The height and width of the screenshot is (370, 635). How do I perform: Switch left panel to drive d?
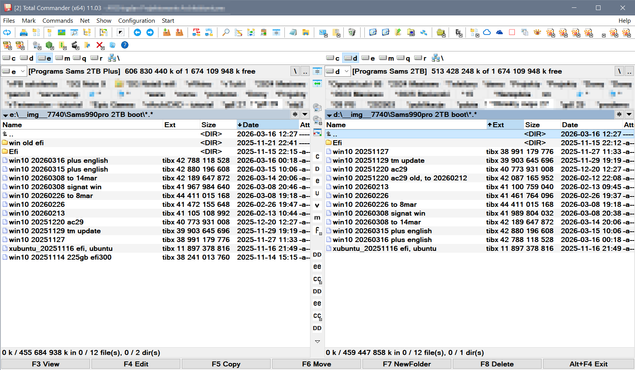pos(27,58)
